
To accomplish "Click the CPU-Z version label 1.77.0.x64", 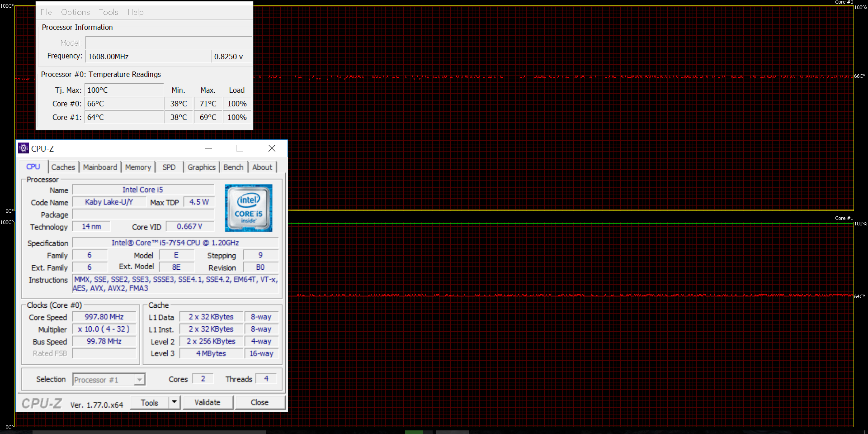I will click(x=97, y=405).
